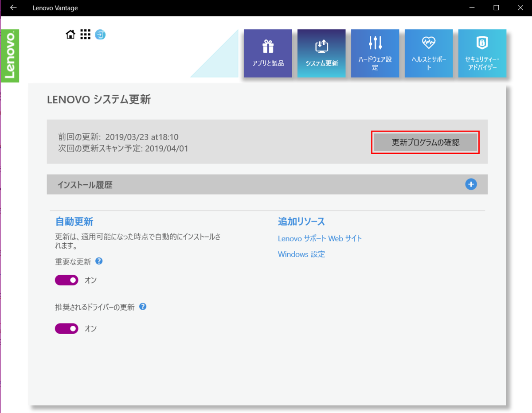
Task: Open the ハードウェア設定 tile
Action: click(375, 53)
